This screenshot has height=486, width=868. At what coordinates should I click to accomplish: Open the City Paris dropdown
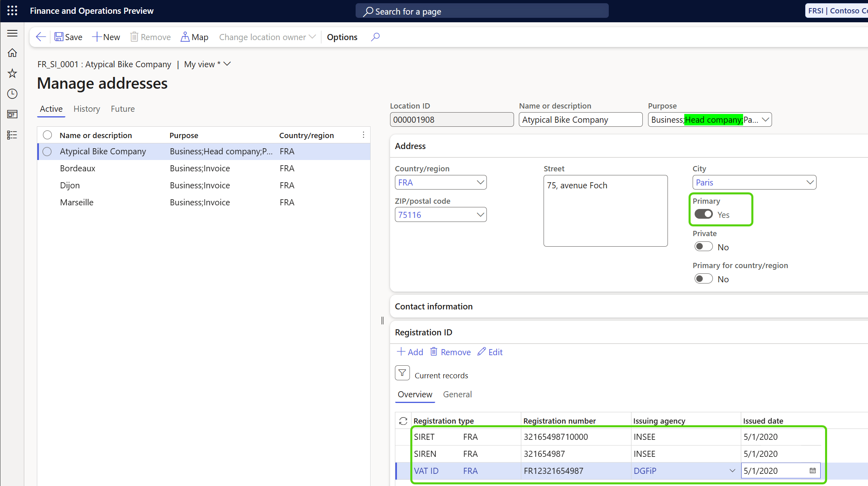pos(810,182)
